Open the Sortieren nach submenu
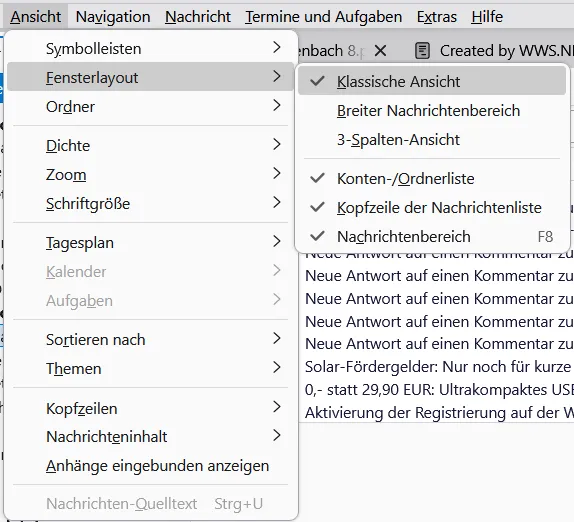Image resolution: width=574 pixels, height=522 pixels. (150, 339)
